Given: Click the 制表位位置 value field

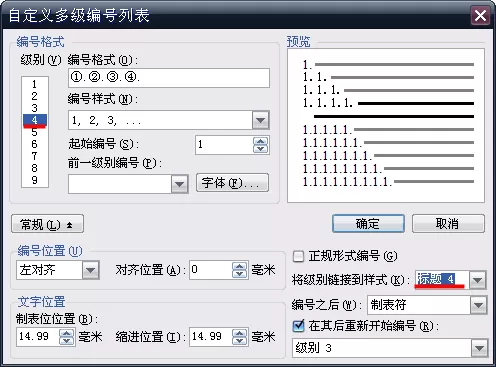Looking at the screenshot, I should pyautogui.click(x=38, y=337).
